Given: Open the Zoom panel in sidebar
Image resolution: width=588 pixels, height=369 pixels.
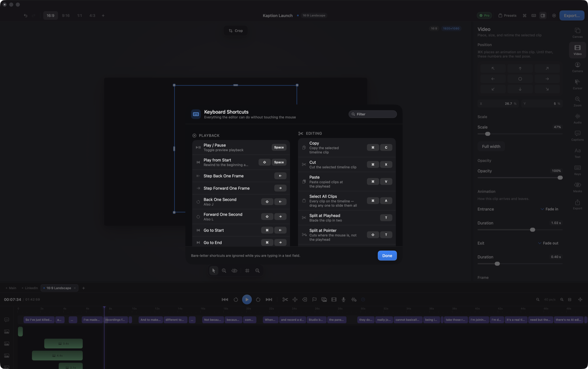Looking at the screenshot, I should tap(577, 101).
